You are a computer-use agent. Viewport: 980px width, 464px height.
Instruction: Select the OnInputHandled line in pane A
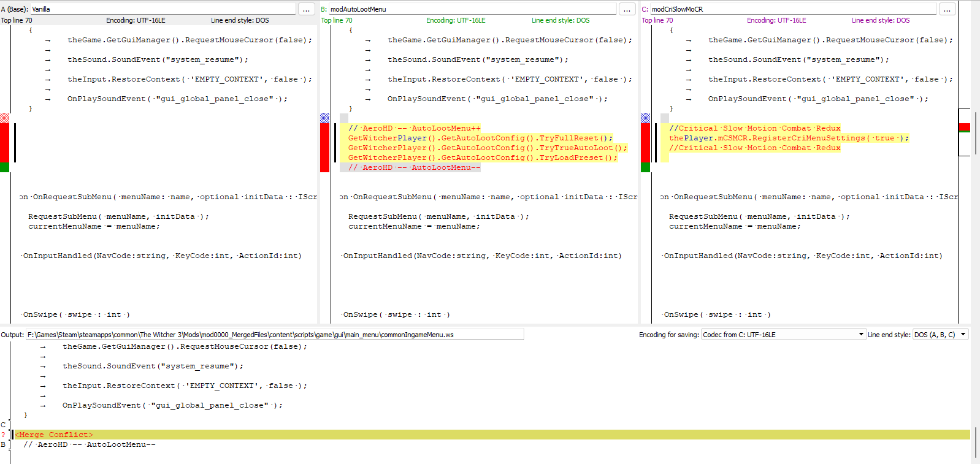coord(163,256)
